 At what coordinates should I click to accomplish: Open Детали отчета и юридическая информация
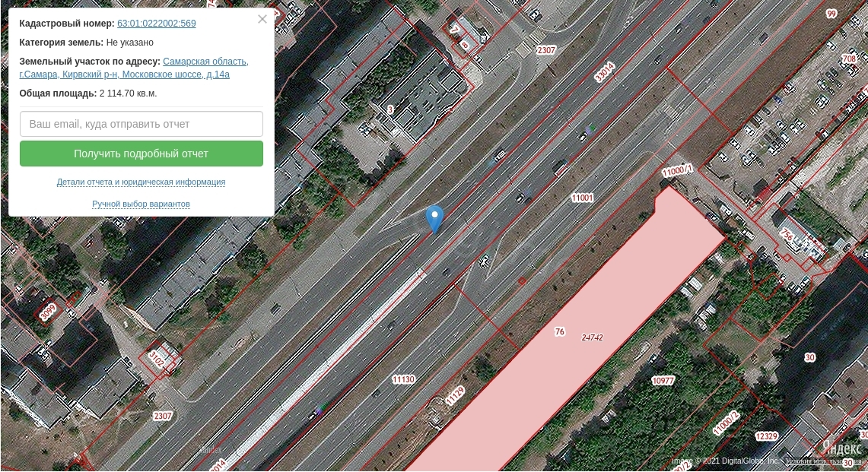point(141,182)
